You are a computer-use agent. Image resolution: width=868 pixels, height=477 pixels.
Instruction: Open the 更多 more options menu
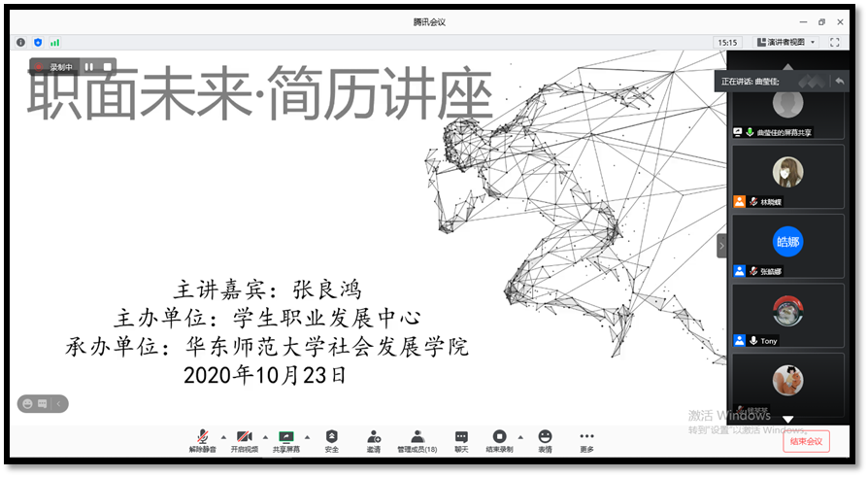[586, 437]
